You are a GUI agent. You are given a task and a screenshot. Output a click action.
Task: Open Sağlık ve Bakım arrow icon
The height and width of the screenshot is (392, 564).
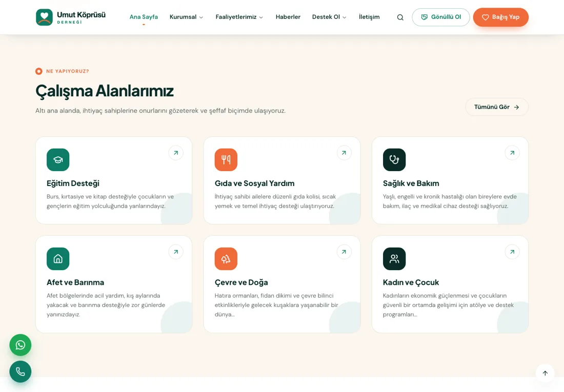point(512,153)
